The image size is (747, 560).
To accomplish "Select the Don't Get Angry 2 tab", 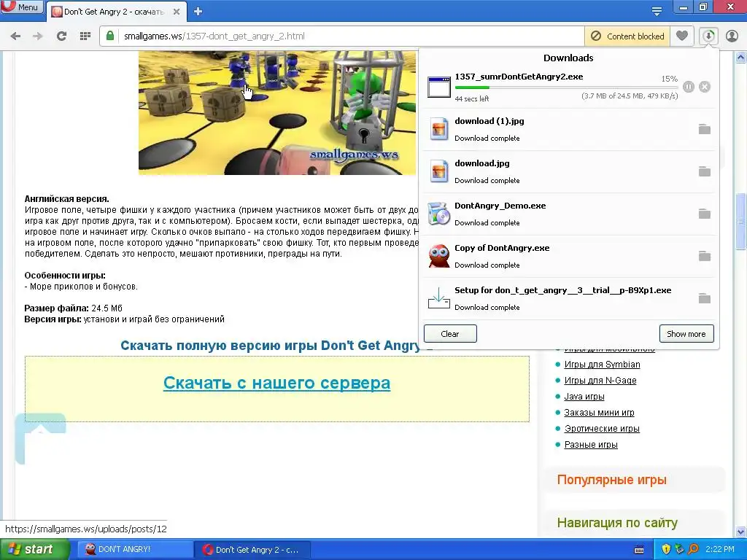I will (x=115, y=12).
